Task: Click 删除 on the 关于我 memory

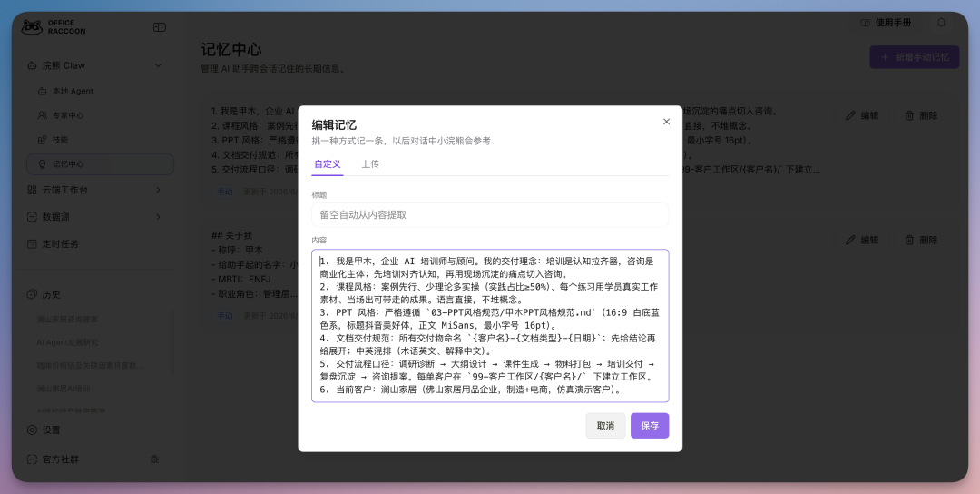Action: coord(921,240)
